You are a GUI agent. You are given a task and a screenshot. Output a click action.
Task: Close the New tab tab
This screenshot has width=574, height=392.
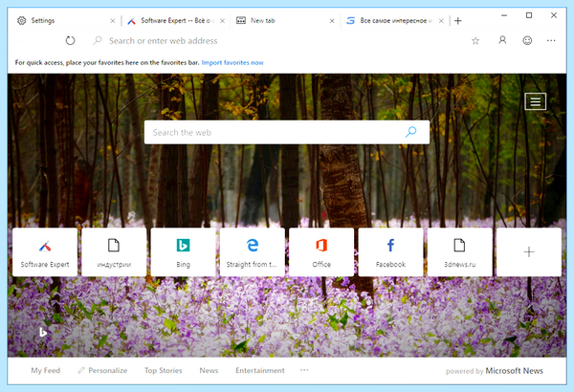(x=332, y=21)
